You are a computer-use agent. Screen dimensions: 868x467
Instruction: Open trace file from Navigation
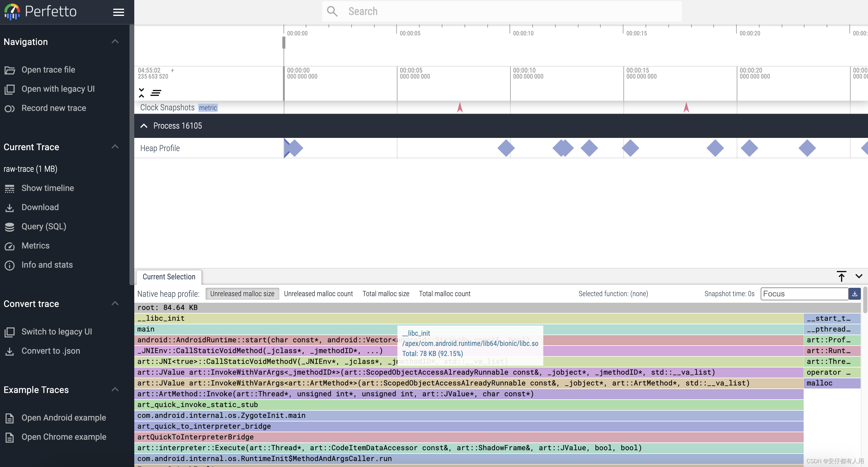tap(48, 70)
